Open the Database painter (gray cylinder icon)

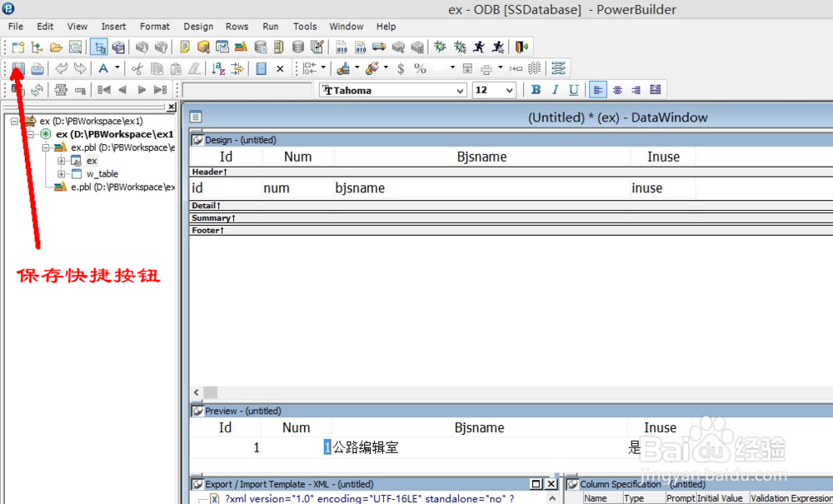[298, 47]
